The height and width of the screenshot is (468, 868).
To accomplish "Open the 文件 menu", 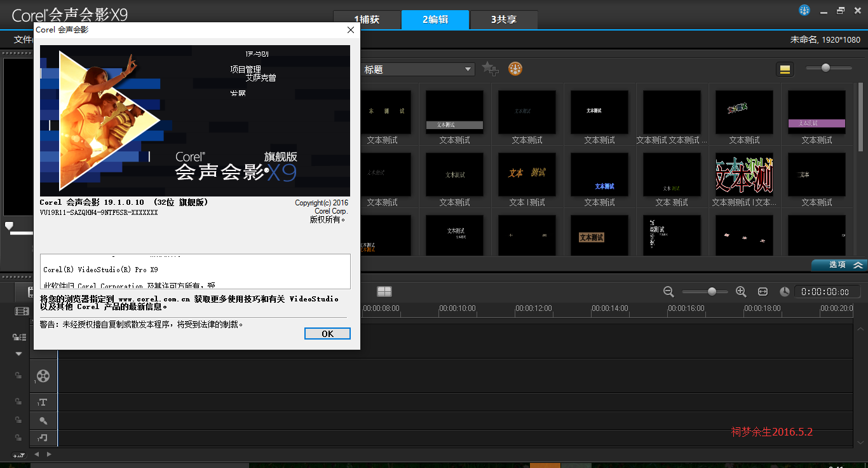I will tap(23, 39).
